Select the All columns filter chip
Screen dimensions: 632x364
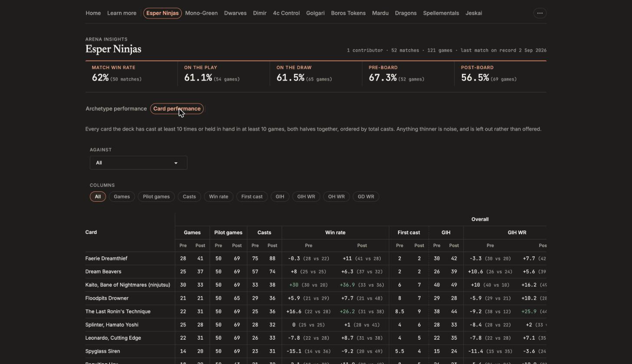(98, 197)
